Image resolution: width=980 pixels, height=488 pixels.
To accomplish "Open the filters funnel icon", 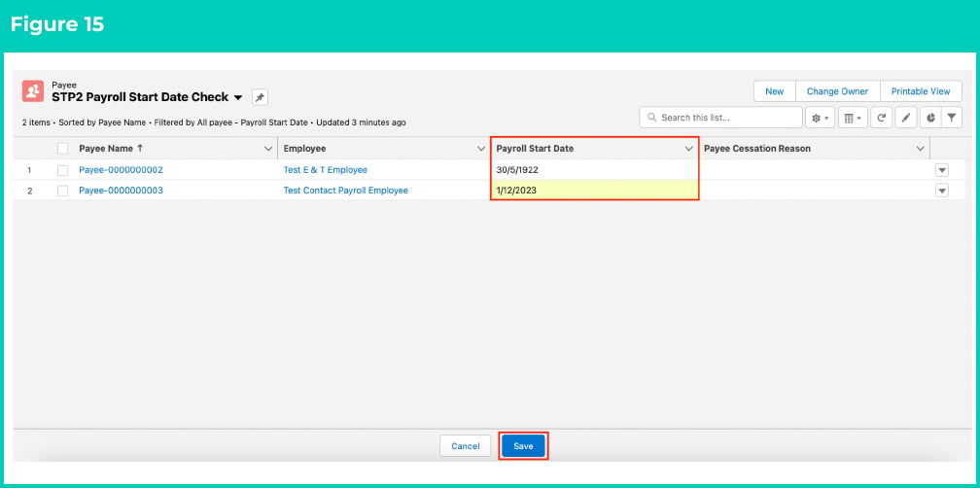I will (x=951, y=118).
